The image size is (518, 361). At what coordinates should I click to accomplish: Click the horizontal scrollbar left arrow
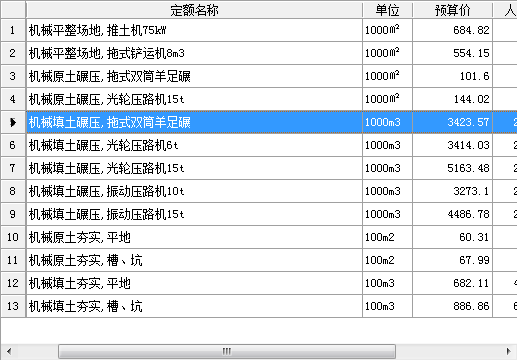tap(9, 351)
